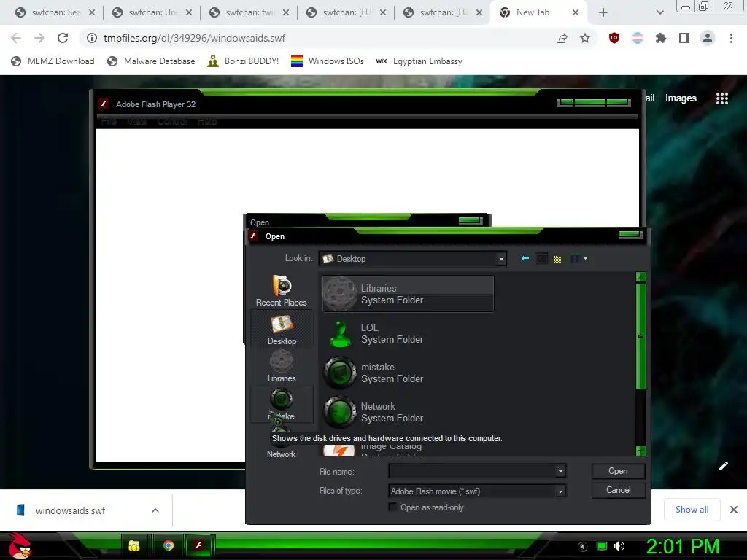Open the Egyptian Embassy bookmark
747x560 pixels.
419,61
